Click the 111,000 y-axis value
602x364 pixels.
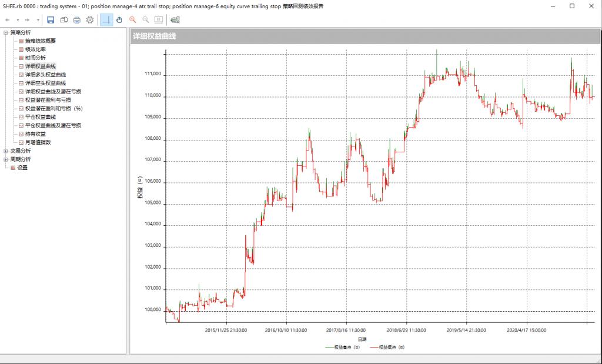[152, 74]
